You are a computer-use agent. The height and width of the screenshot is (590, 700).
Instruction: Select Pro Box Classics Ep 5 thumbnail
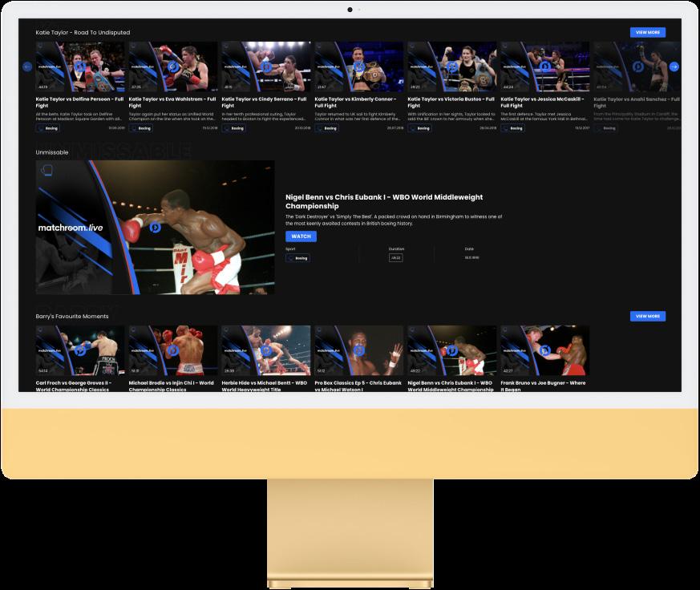359,350
